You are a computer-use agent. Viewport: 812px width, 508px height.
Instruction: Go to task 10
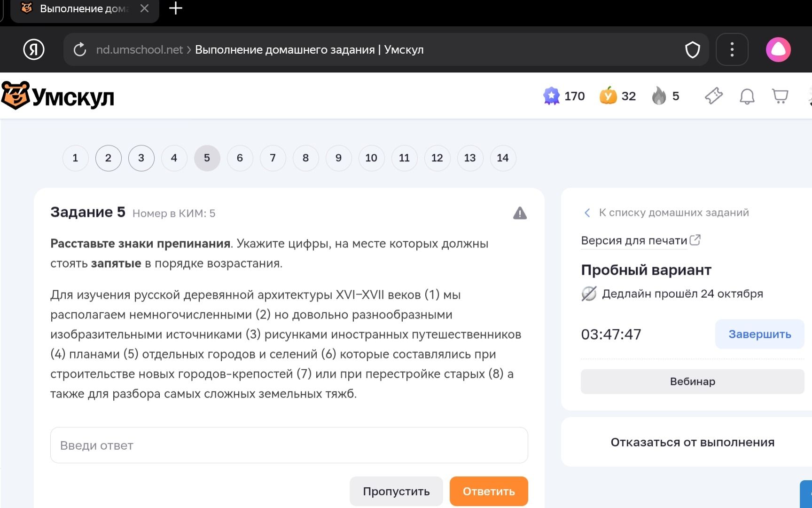pyautogui.click(x=371, y=158)
